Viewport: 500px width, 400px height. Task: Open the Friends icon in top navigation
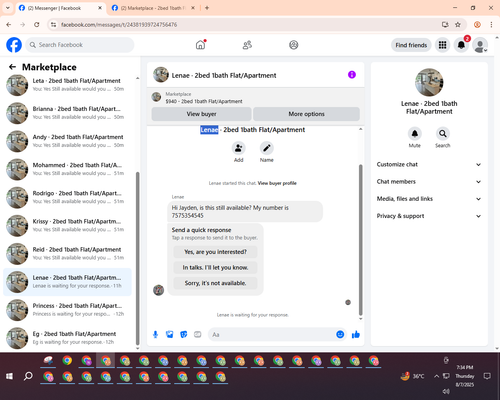(247, 45)
